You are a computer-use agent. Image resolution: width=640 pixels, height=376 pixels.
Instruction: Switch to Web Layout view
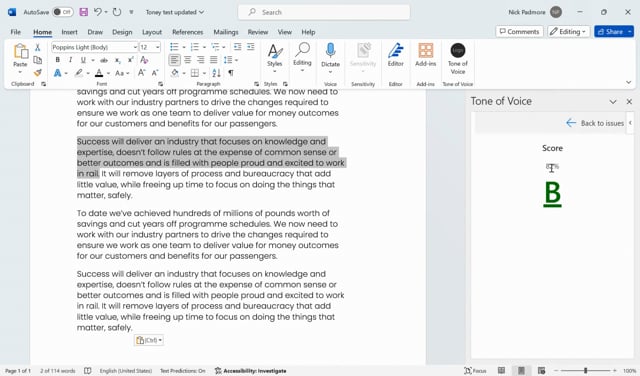(541, 371)
